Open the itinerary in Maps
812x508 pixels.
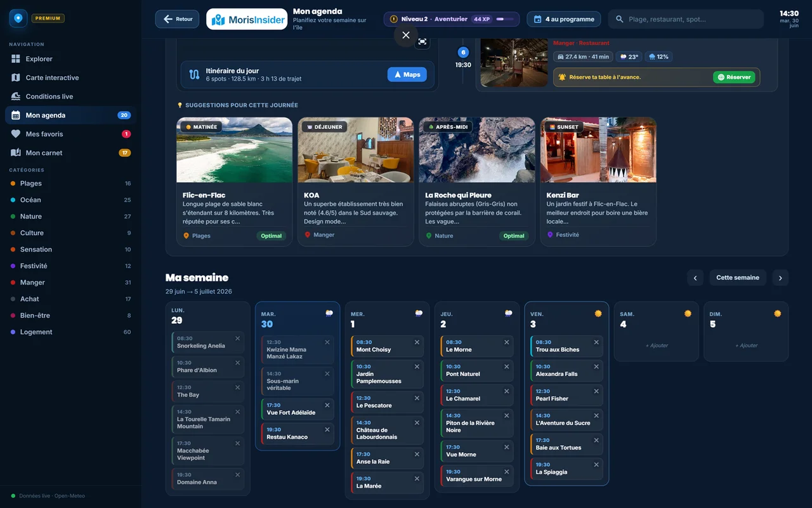point(407,74)
